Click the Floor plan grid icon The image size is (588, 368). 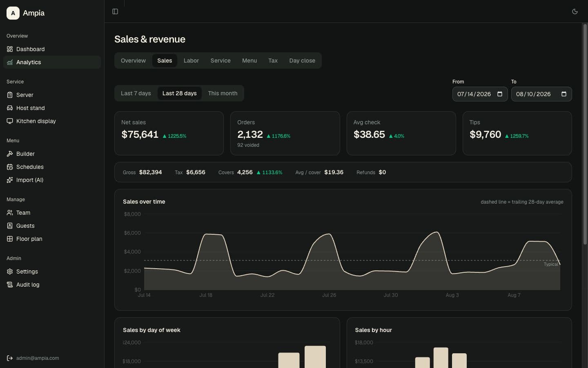[x=10, y=239]
